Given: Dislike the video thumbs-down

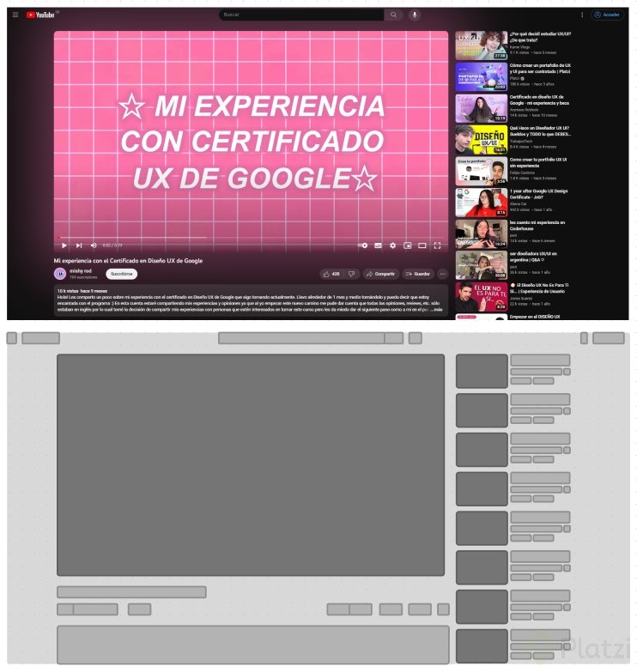Looking at the screenshot, I should 351,274.
